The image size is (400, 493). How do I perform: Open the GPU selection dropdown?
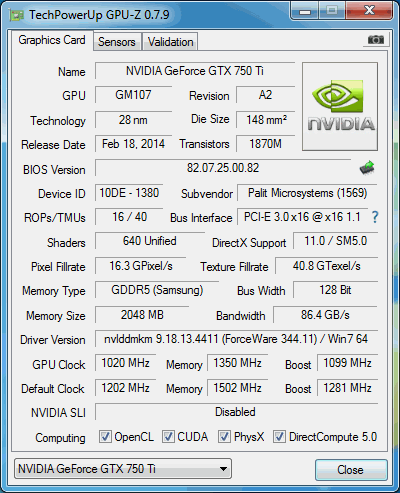pyautogui.click(x=123, y=469)
